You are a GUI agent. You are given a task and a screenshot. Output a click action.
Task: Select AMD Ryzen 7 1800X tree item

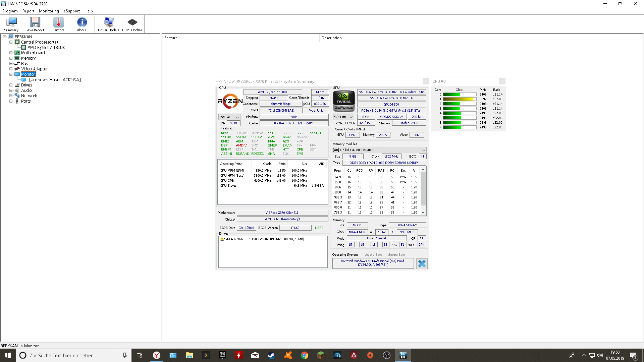(x=46, y=48)
